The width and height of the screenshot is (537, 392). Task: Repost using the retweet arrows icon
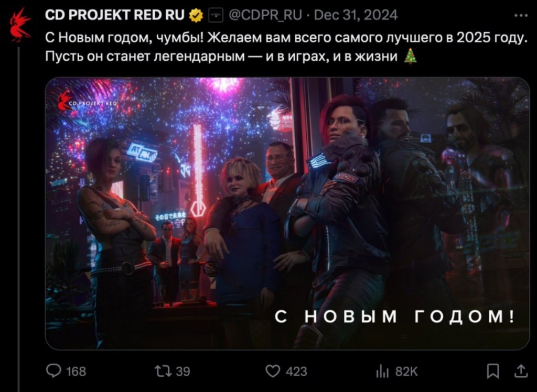point(163,371)
